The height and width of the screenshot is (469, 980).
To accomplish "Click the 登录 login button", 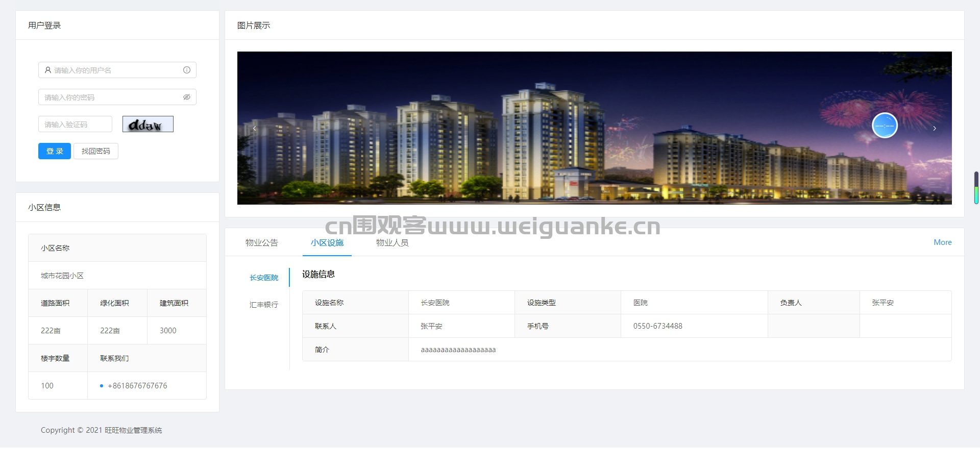I will (x=55, y=151).
